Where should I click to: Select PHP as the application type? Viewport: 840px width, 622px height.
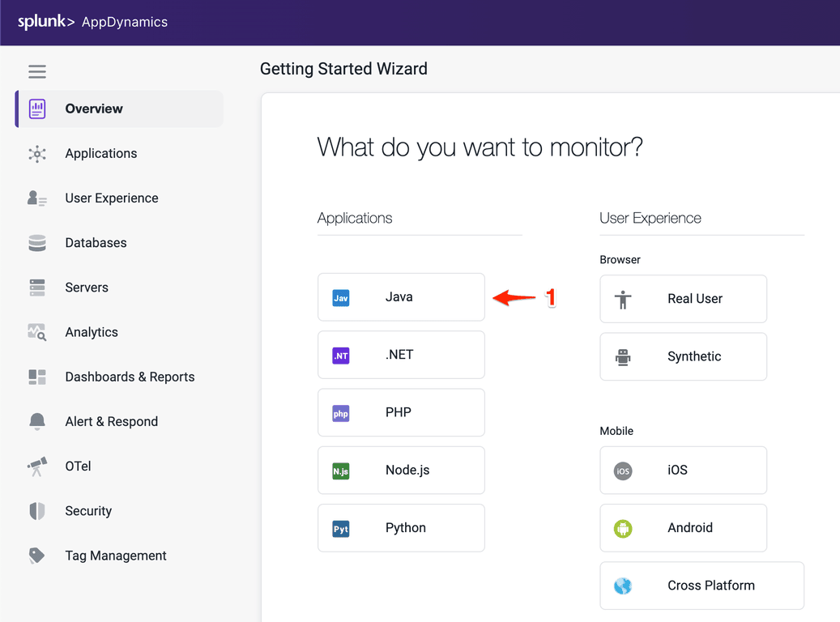coord(401,412)
